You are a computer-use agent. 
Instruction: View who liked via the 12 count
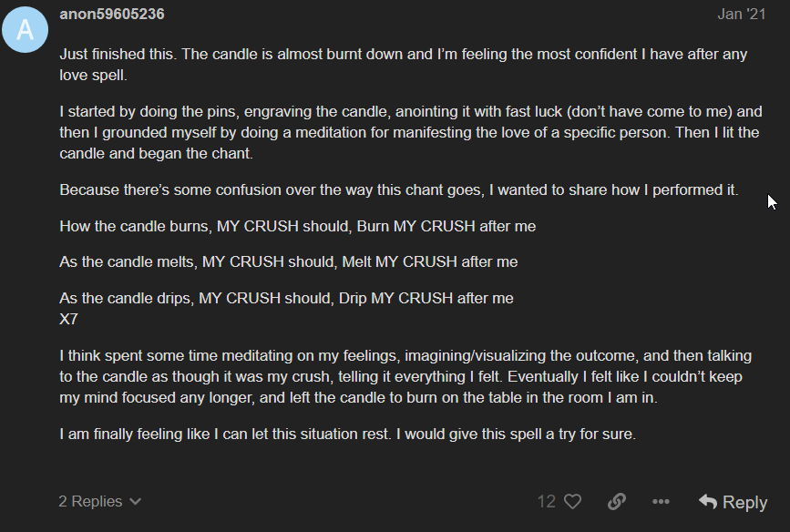pos(547,501)
